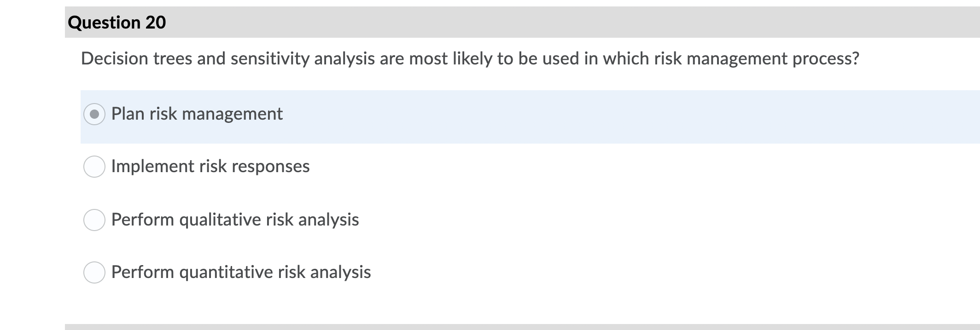980x330 pixels.
Task: Mark Perform quantitative risk analysis radio control
Action: [94, 272]
